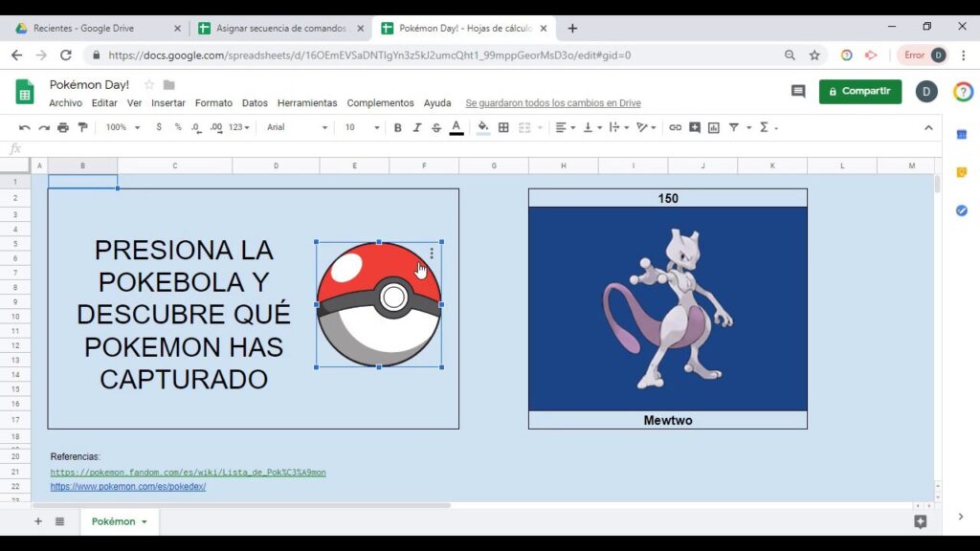
Task: Click the merge cells icon
Action: coord(524,127)
